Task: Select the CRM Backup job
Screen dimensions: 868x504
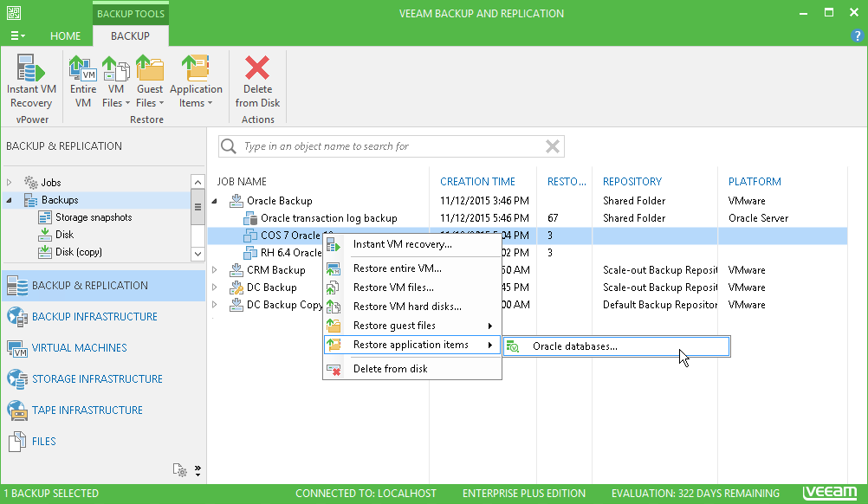Action: (275, 270)
